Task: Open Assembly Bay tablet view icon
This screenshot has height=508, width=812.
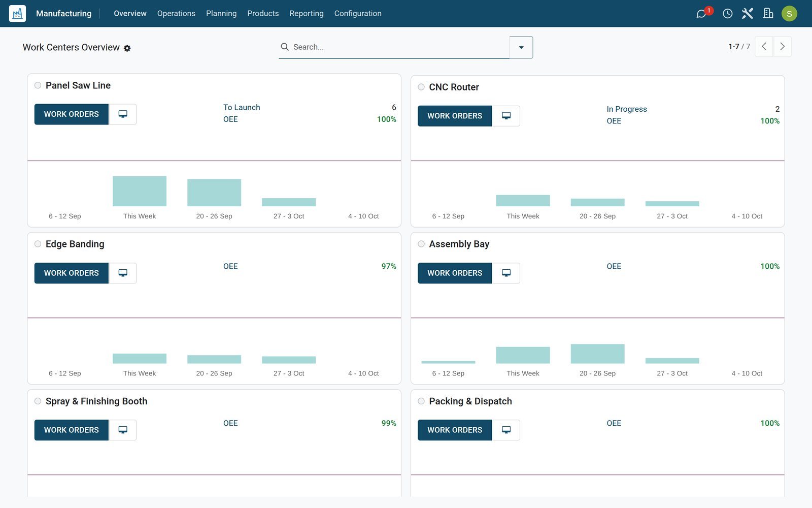Action: pyautogui.click(x=506, y=273)
